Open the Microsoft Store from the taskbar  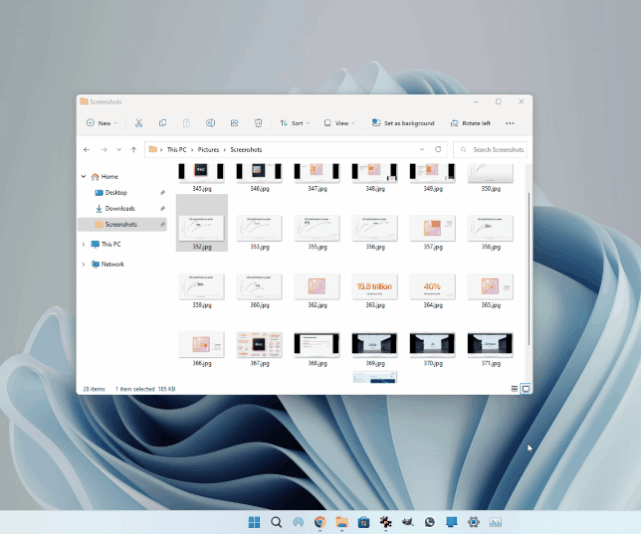pyautogui.click(x=364, y=522)
